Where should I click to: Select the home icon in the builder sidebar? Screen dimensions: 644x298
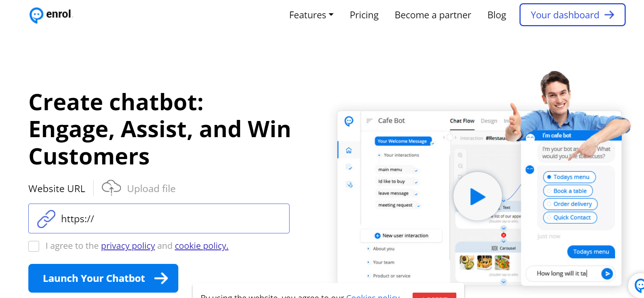(x=348, y=150)
